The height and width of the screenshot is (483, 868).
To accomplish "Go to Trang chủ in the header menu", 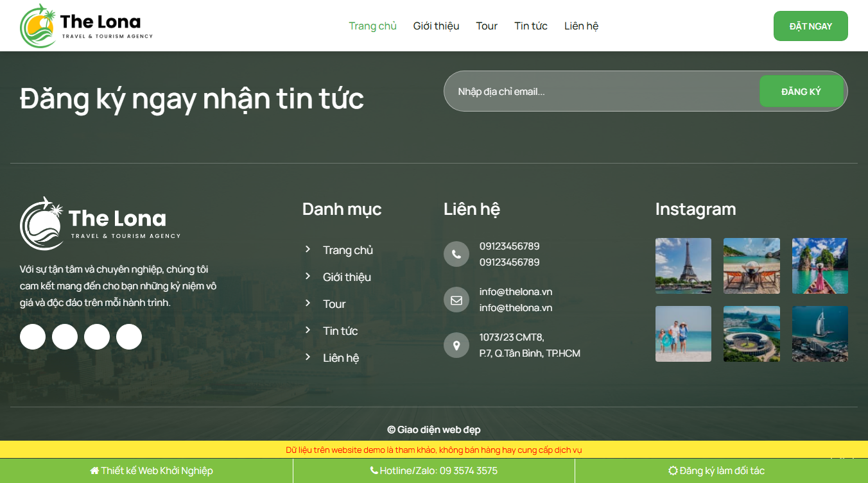I will pyautogui.click(x=373, y=26).
